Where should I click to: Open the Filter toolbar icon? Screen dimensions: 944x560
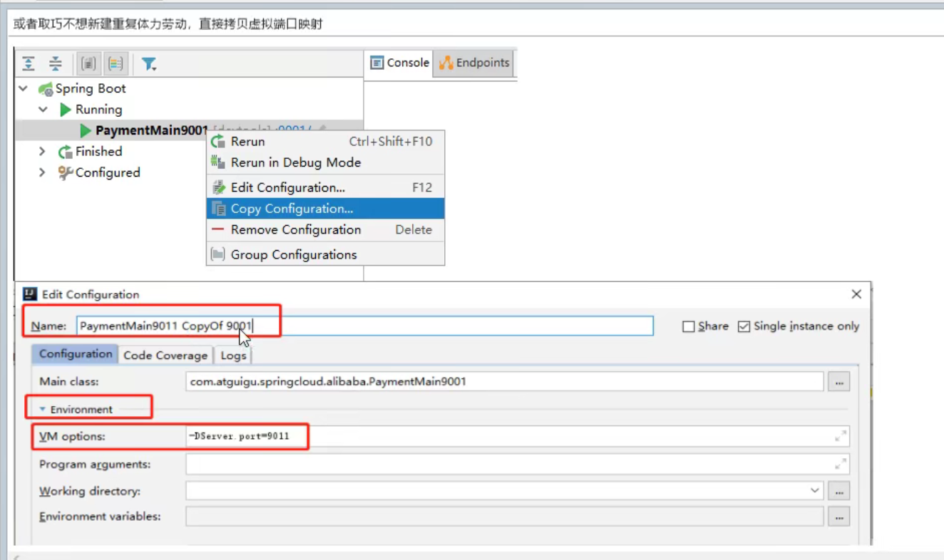click(148, 63)
